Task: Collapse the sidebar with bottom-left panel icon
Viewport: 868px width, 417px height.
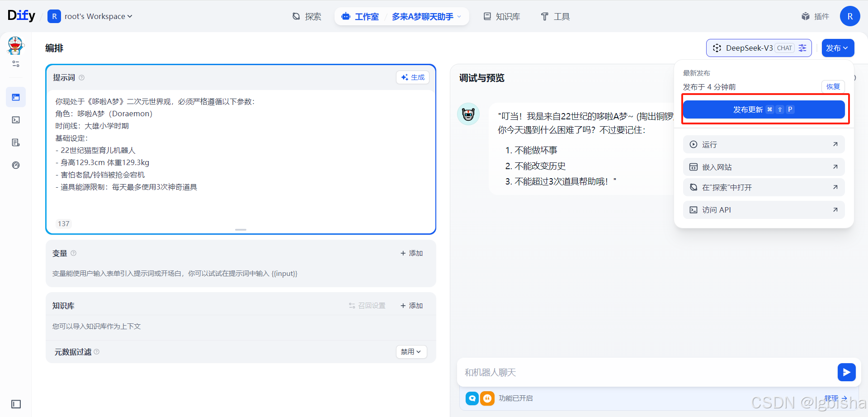Action: [x=16, y=404]
